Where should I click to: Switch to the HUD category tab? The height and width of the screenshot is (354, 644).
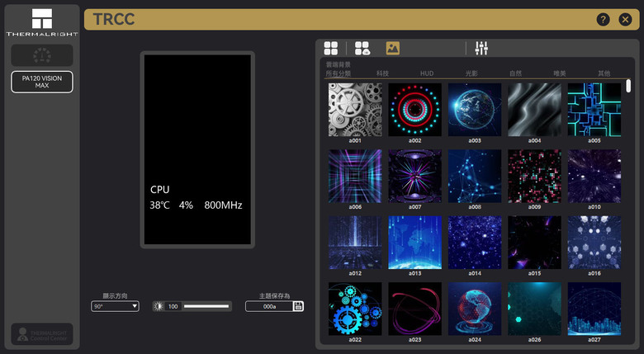[427, 73]
